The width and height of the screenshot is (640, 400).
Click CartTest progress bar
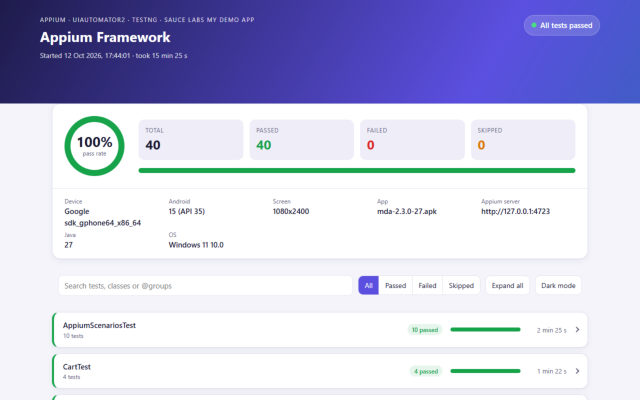tap(485, 371)
